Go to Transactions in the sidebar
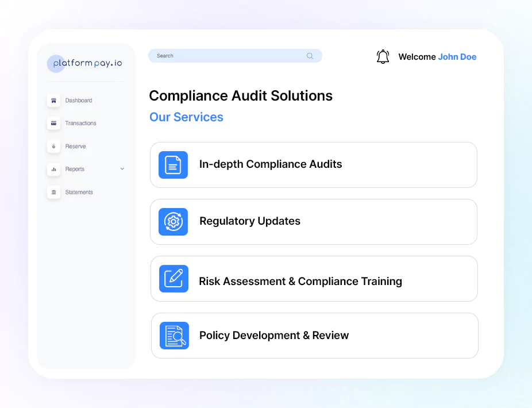 tap(81, 123)
